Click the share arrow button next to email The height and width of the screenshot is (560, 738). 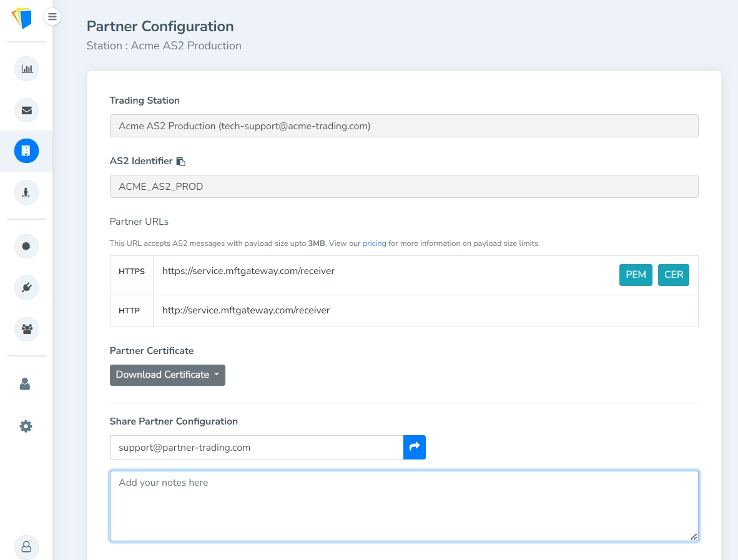[415, 447]
